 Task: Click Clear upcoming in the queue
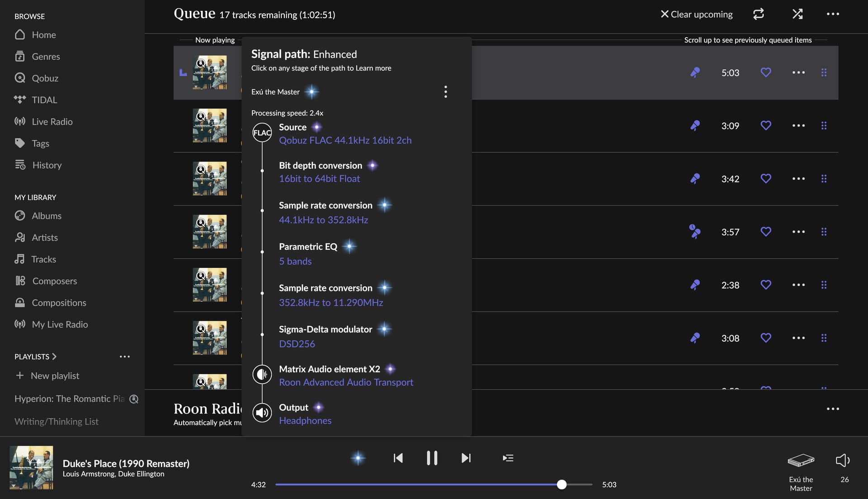697,14
